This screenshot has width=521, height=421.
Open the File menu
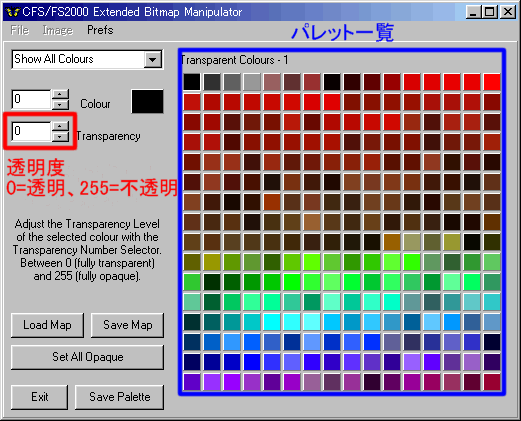(20, 30)
